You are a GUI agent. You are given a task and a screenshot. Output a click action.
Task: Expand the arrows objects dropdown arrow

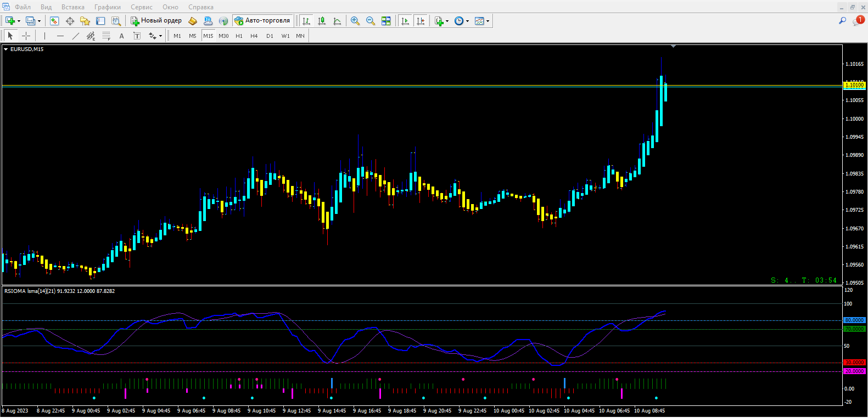click(160, 36)
